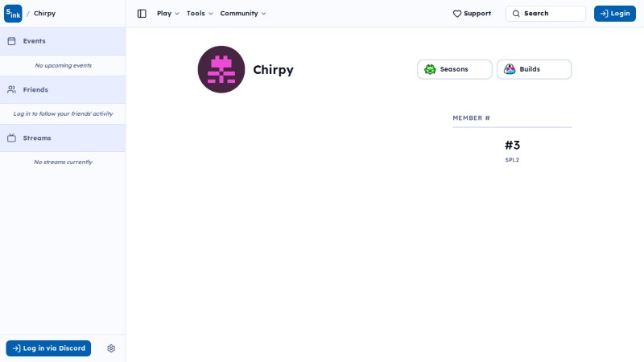Click the Chirpy breadcrumb link
644x362 pixels.
(x=44, y=14)
